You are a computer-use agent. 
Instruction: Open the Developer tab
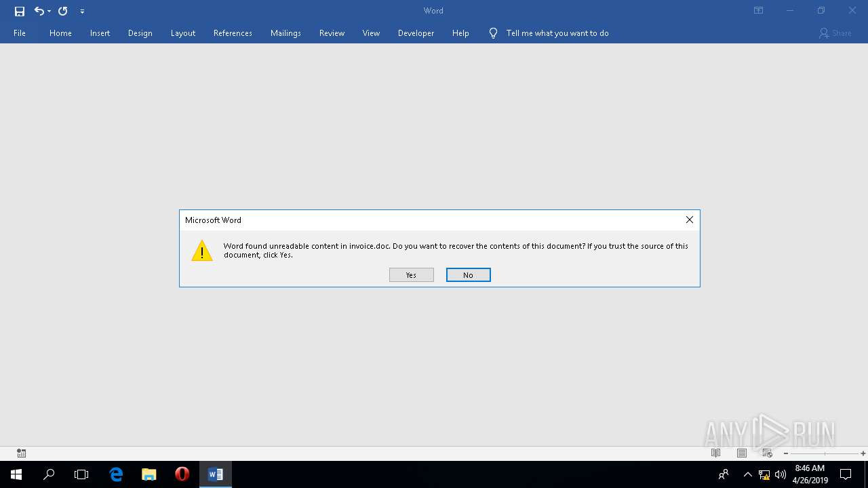pyautogui.click(x=416, y=33)
